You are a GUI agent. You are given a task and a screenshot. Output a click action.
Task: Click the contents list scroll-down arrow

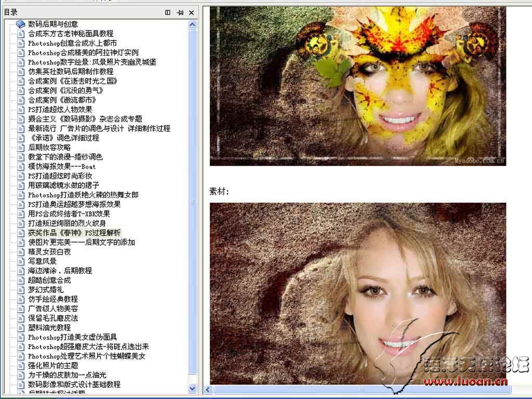(x=192, y=389)
